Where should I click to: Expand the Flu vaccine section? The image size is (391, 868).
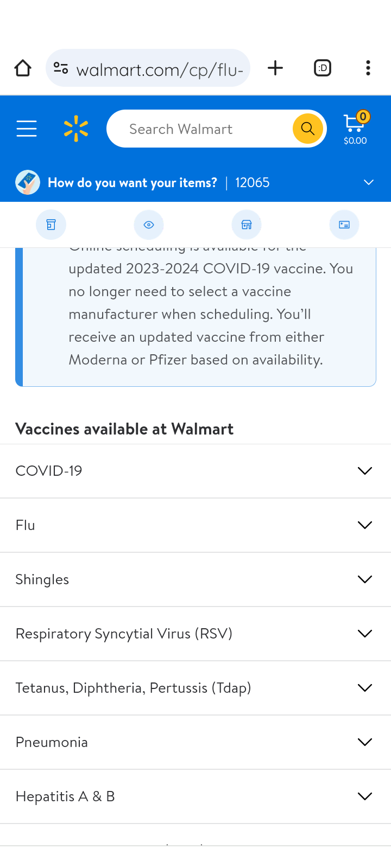[x=195, y=525]
